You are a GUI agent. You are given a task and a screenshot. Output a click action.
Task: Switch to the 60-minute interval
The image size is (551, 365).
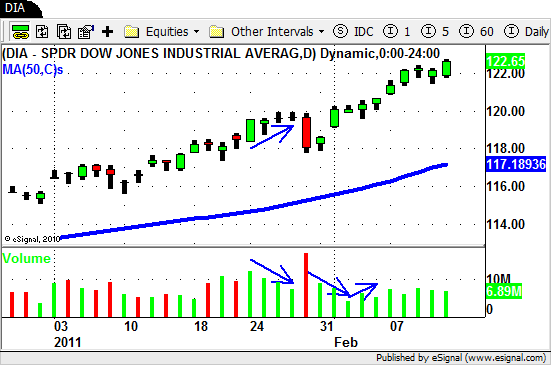[x=476, y=32]
